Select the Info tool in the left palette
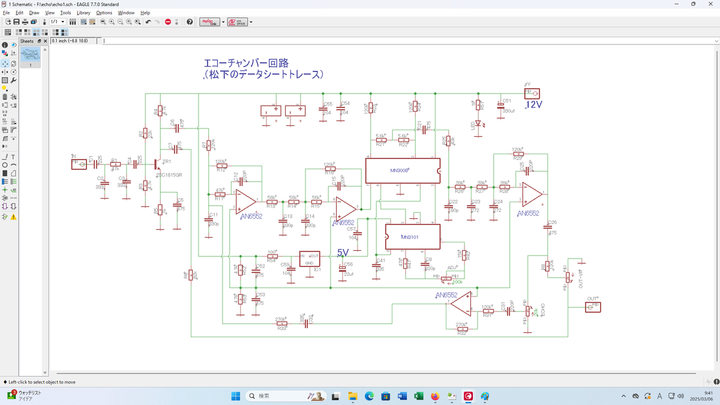 [5, 44]
